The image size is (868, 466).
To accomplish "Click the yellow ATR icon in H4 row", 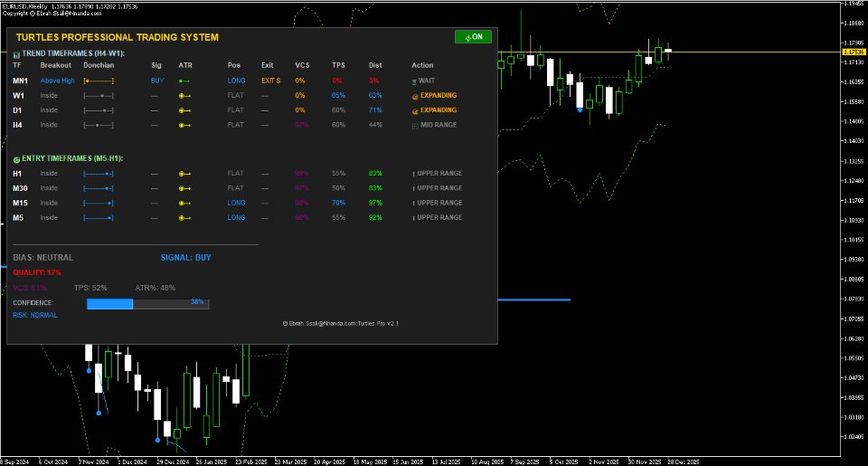I will pyautogui.click(x=184, y=125).
